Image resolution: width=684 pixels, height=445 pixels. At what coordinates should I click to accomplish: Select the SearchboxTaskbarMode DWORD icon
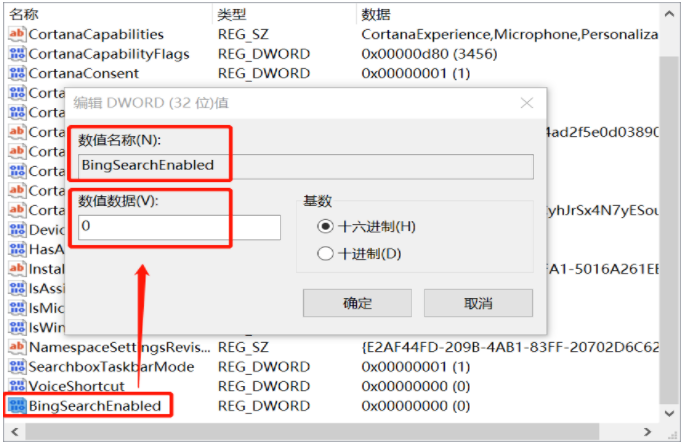(x=16, y=367)
